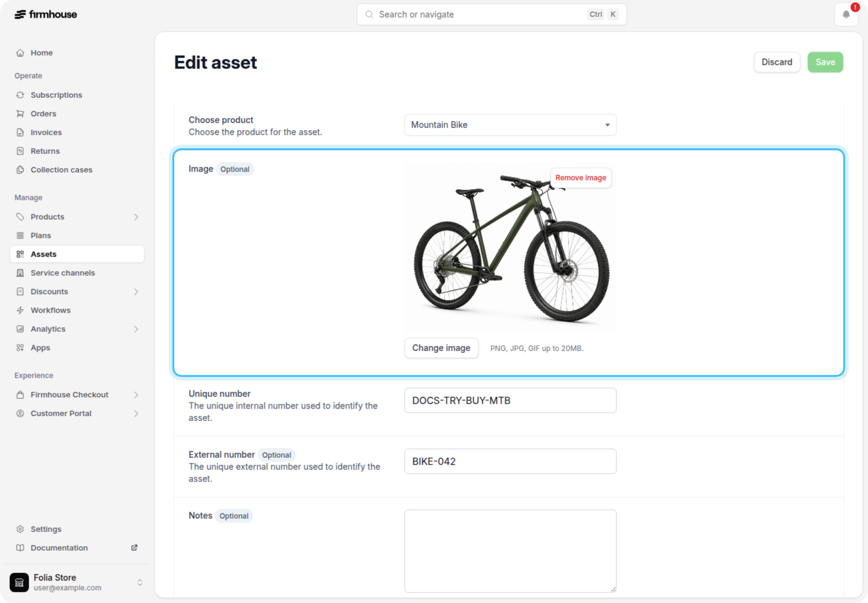Expand the Firmhouse Checkout submenu chevron
The image size is (868, 603).
pyautogui.click(x=136, y=395)
